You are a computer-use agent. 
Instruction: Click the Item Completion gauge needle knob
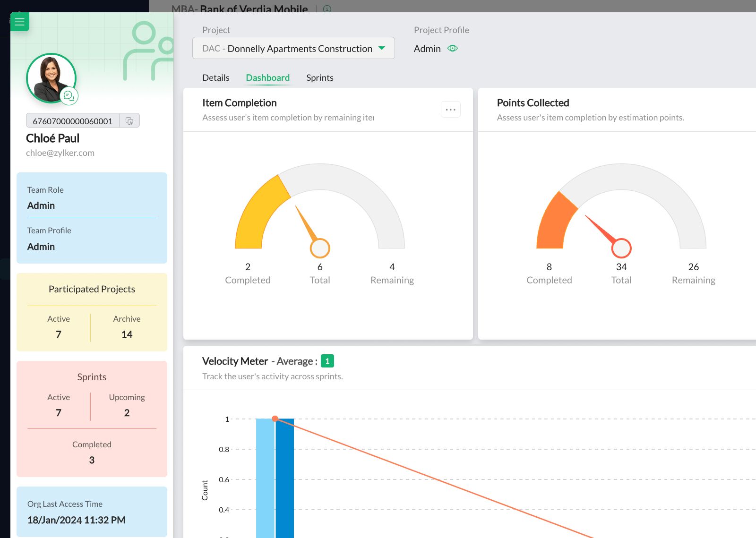[320, 248]
